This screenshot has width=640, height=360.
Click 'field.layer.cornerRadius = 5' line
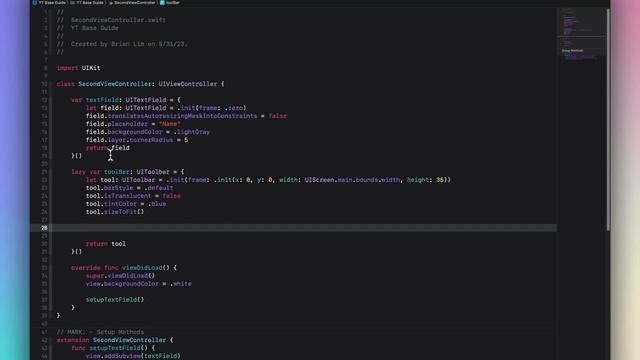[x=137, y=140]
